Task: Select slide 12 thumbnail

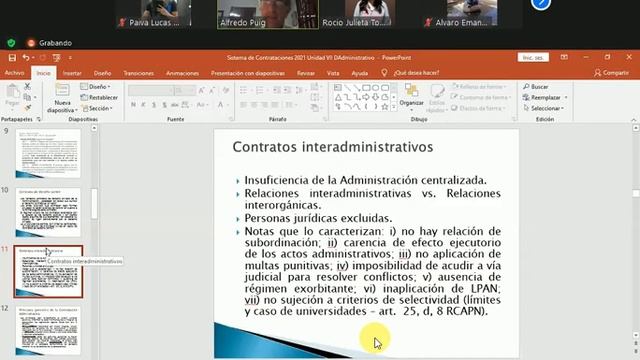Action: 48,330
